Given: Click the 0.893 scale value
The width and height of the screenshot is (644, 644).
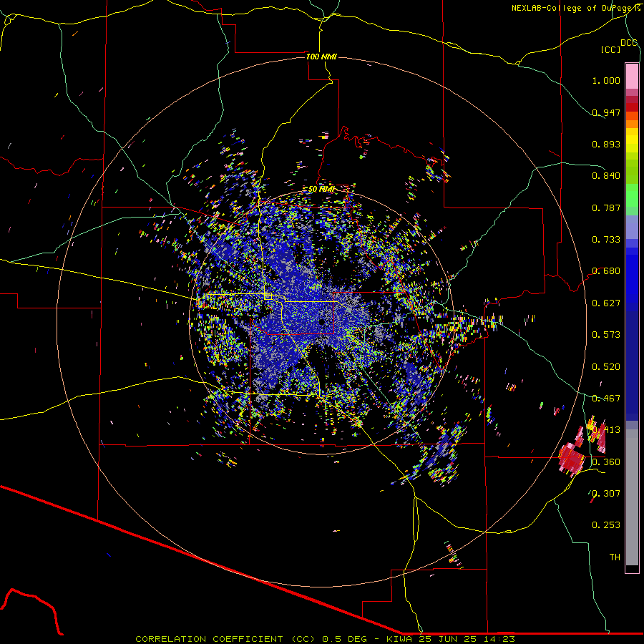Looking at the screenshot, I should pyautogui.click(x=606, y=144).
